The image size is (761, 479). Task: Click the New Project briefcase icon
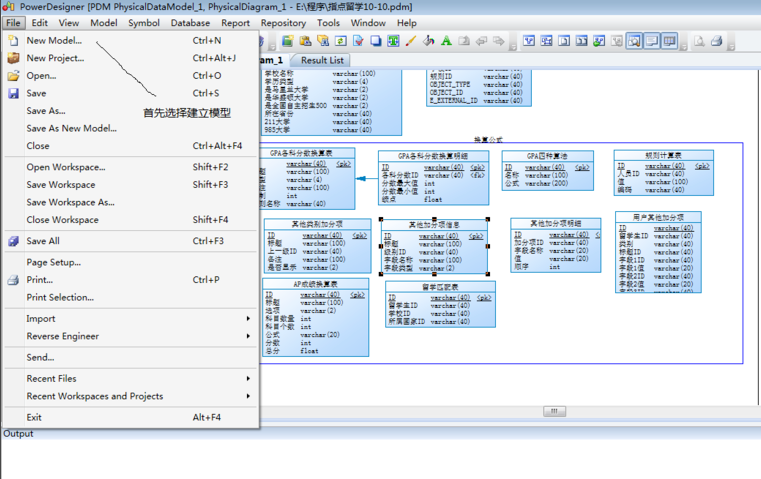coord(13,58)
